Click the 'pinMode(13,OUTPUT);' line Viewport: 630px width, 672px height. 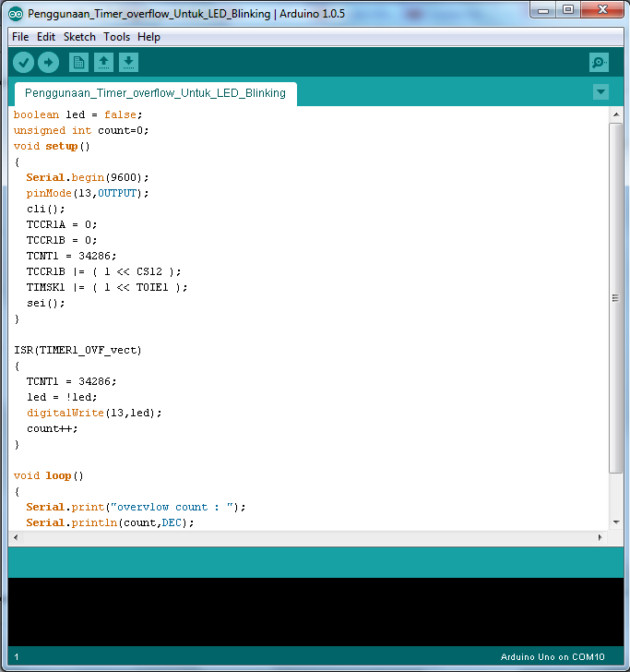88,193
